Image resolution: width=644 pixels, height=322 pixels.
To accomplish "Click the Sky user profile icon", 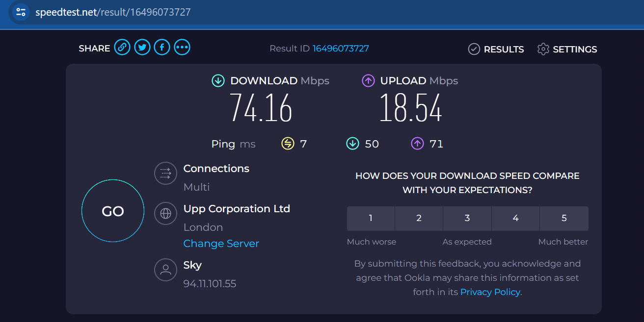I will [165, 270].
